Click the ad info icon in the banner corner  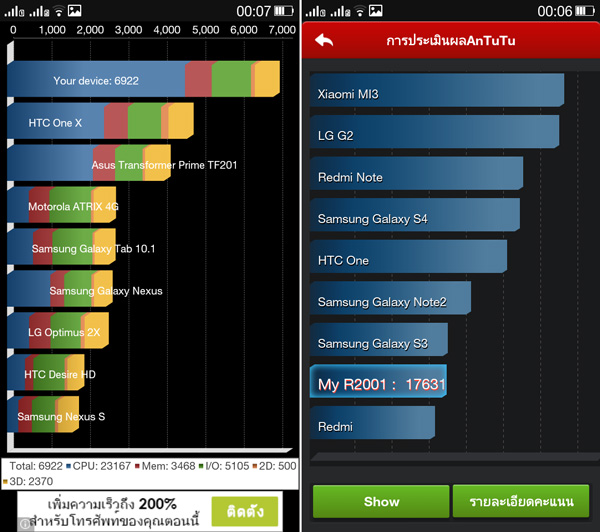click(26, 524)
